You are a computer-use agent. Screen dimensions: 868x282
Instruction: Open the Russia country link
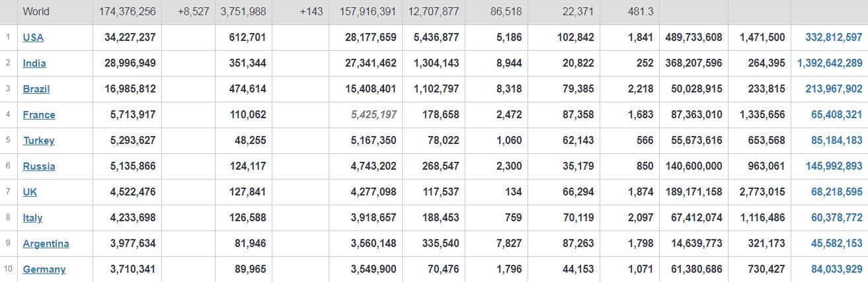coord(39,166)
